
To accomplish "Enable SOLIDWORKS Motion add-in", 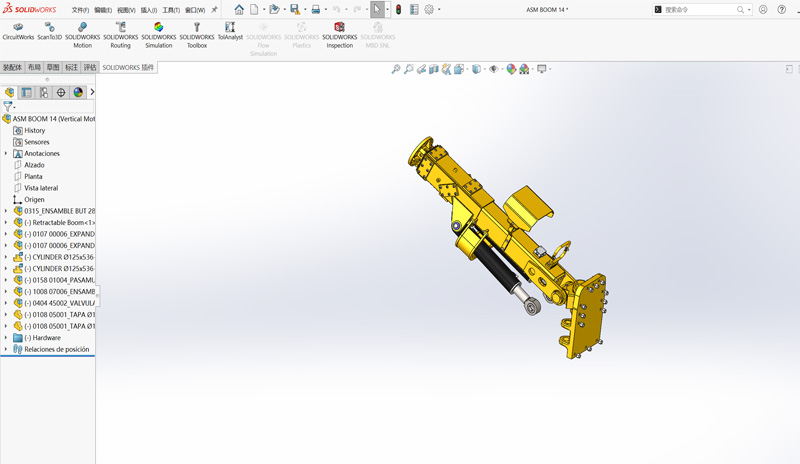I will (82, 35).
